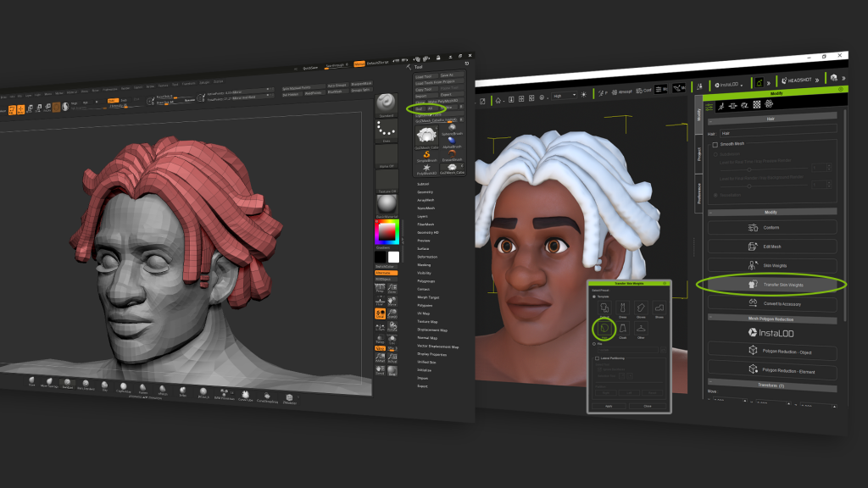Image resolution: width=868 pixels, height=488 pixels.
Task: Select the Template radio button
Action: pyautogui.click(x=595, y=297)
